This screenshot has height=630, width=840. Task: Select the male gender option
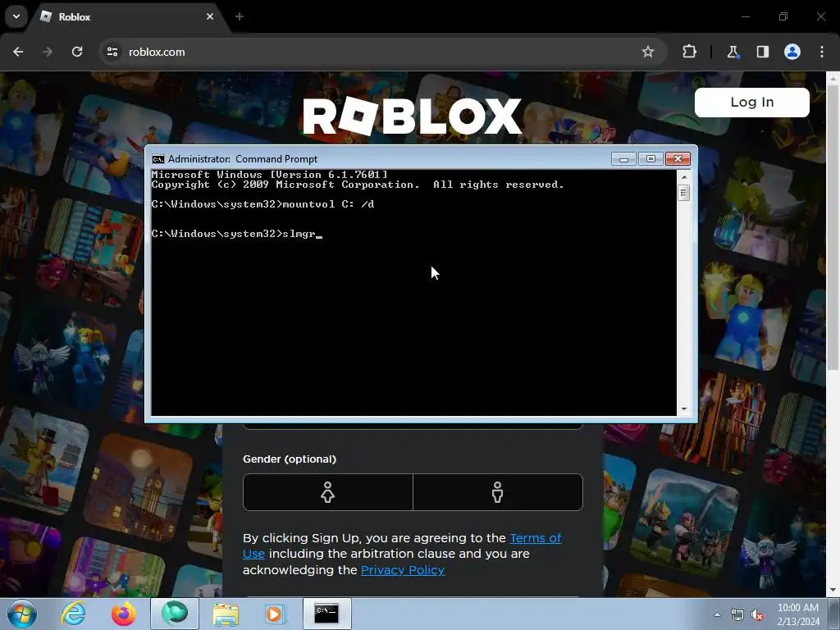(x=498, y=492)
